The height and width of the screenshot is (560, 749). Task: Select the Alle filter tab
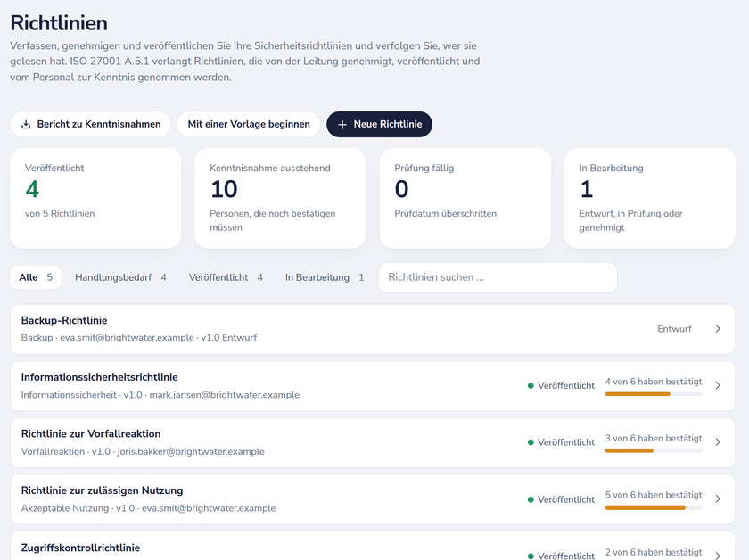point(36,277)
